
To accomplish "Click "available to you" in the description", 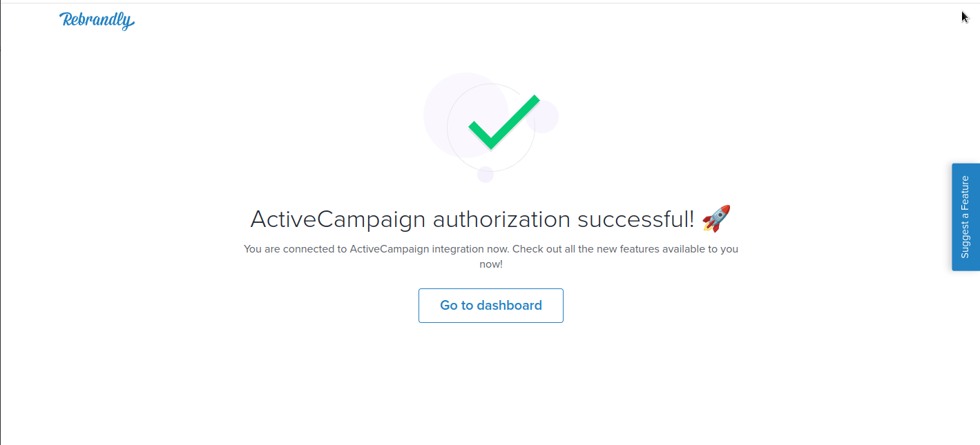I will tap(700, 249).
